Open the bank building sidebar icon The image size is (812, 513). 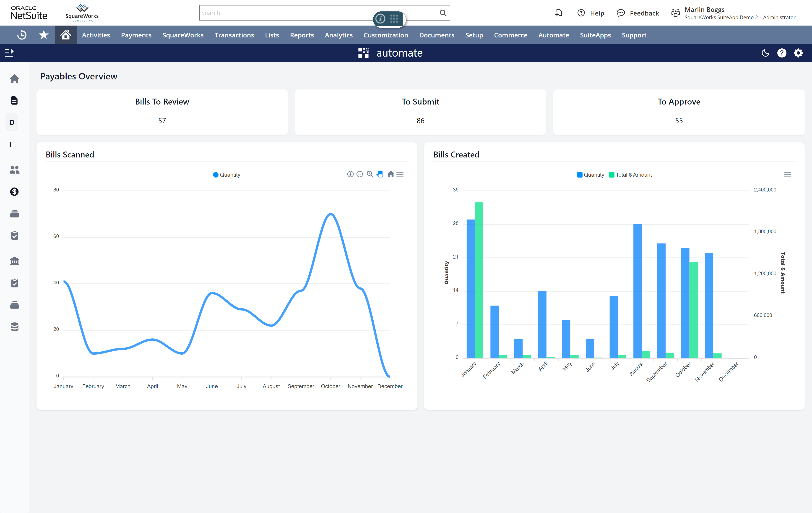(14, 261)
